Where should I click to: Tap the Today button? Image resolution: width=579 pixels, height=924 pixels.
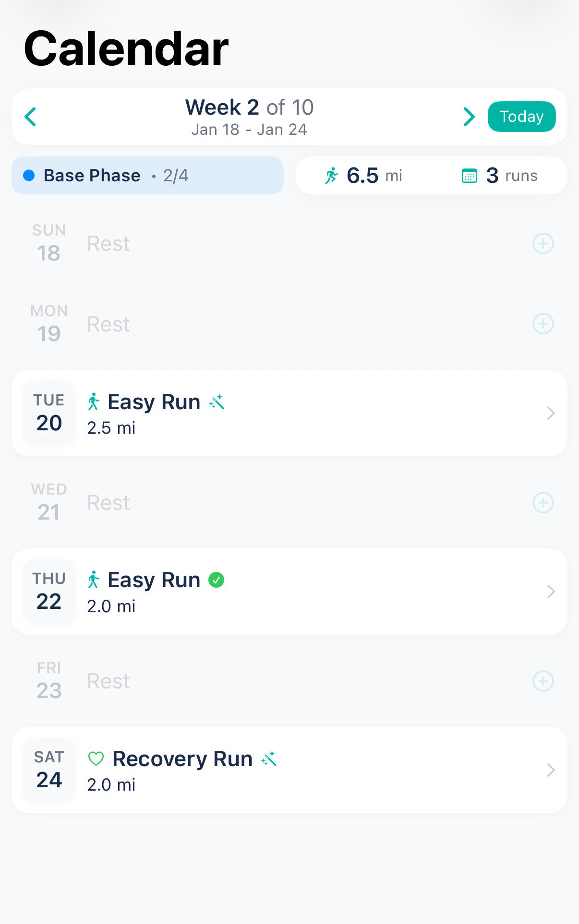coord(521,117)
